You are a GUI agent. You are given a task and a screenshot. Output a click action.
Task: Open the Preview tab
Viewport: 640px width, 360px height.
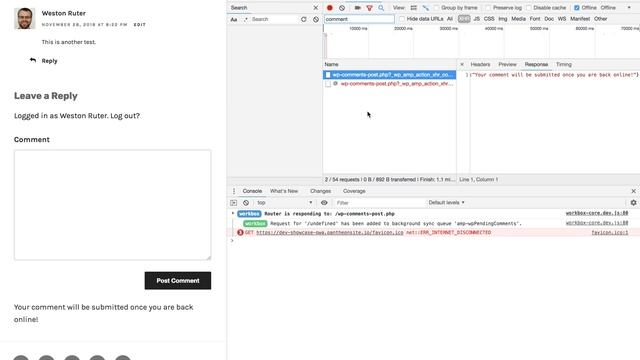coord(507,64)
